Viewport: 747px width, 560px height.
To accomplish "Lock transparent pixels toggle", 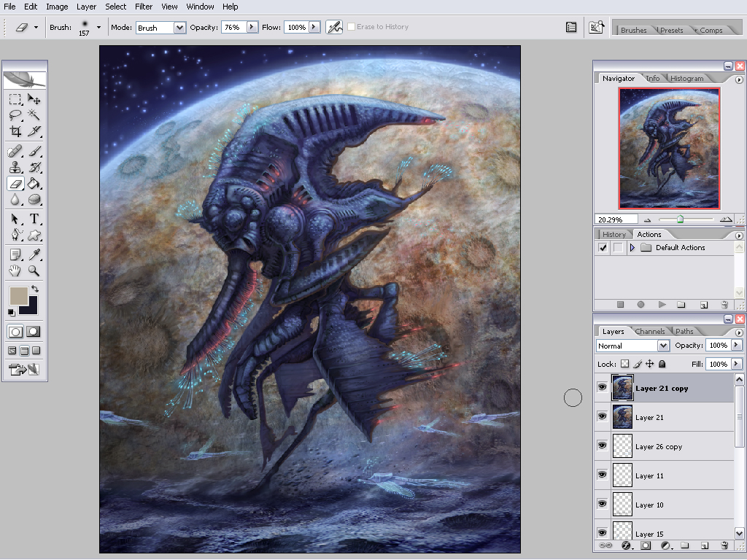I will (625, 364).
